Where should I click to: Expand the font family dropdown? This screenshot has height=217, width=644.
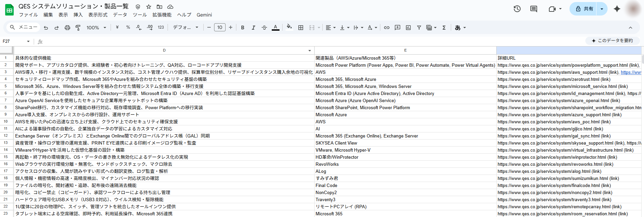pos(185,28)
